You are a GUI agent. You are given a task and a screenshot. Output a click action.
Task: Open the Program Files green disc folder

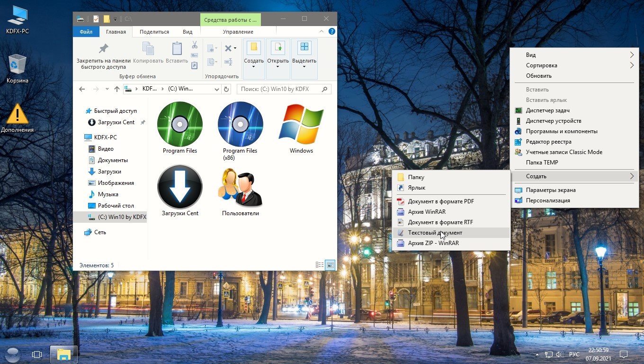(180, 128)
